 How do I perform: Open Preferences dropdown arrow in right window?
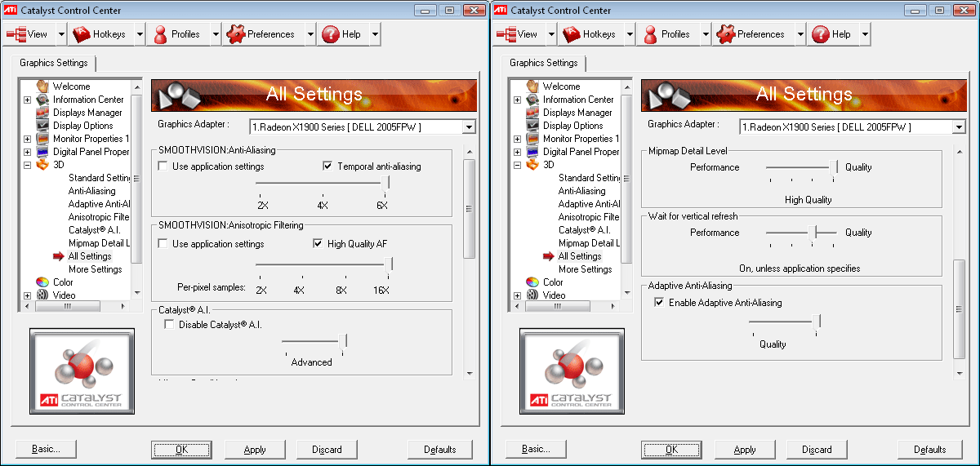tap(800, 34)
